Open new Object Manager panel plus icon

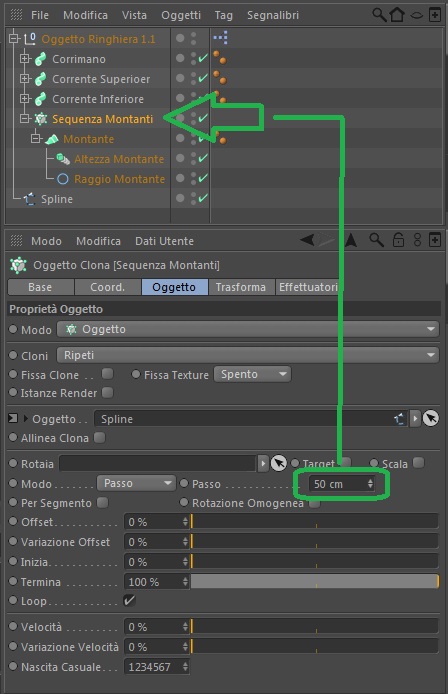click(x=435, y=15)
